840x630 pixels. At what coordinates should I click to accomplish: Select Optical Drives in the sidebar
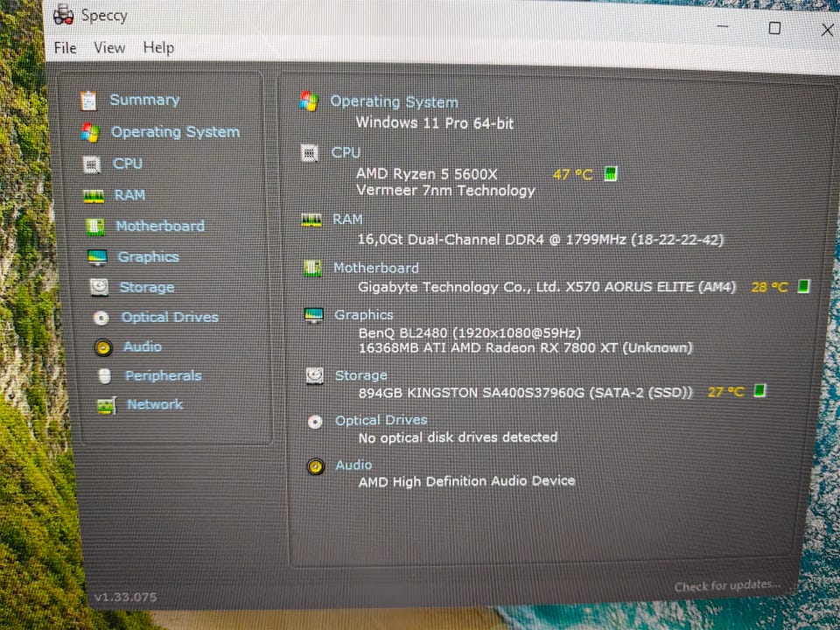pos(170,317)
